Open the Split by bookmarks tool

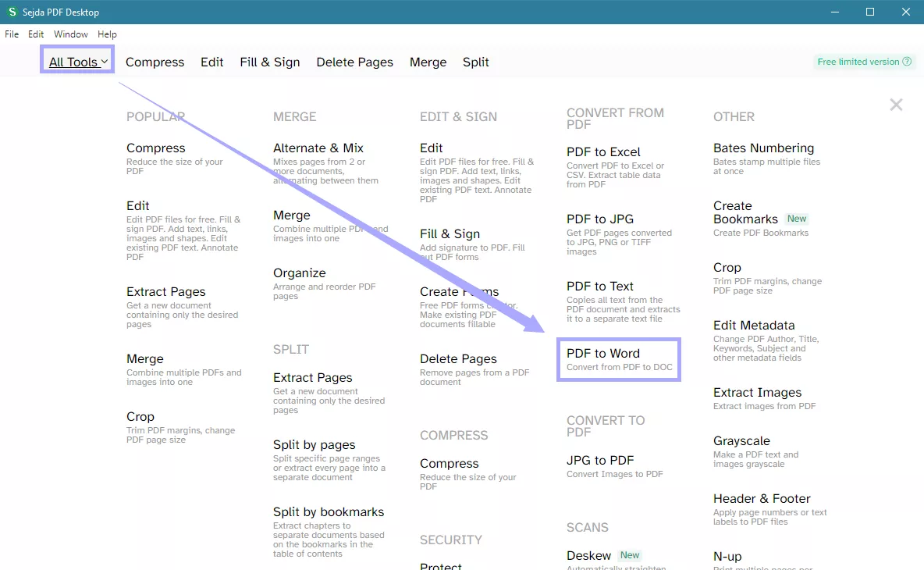point(329,512)
